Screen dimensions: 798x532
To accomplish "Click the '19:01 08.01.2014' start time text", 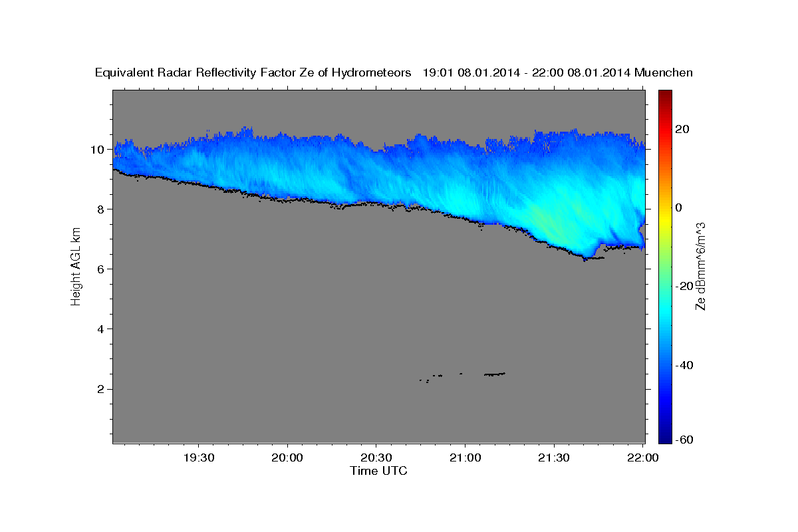I will click(471, 72).
